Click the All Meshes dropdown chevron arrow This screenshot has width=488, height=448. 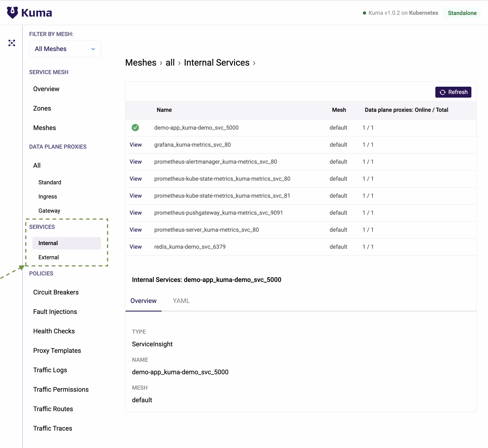93,49
